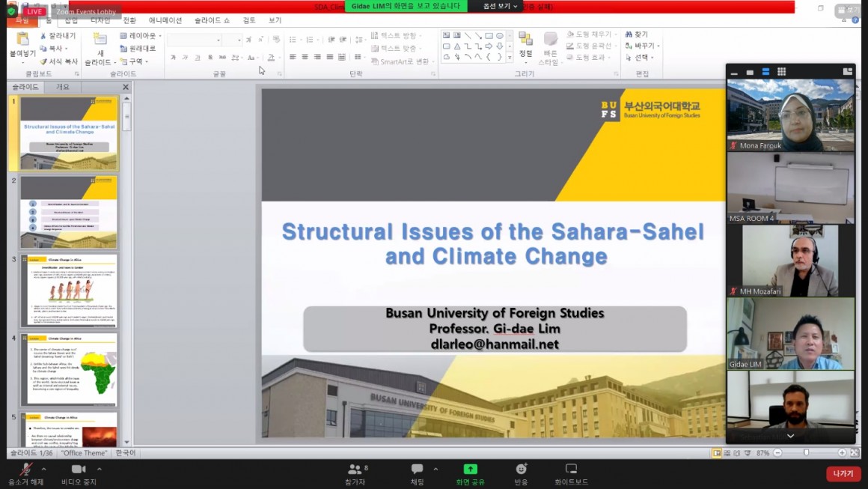Screen dimensions: 868x489
Task: Switch to Normal view in status bar
Action: pos(717,453)
